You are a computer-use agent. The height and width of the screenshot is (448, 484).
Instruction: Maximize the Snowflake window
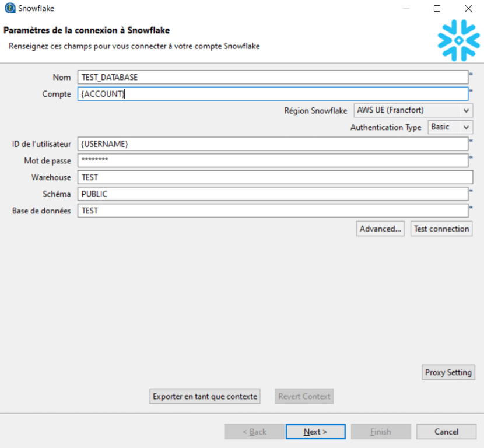(437, 8)
